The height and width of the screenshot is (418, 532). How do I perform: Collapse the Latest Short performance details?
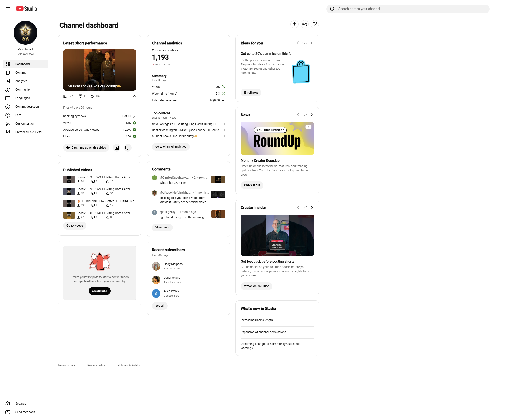click(x=134, y=96)
